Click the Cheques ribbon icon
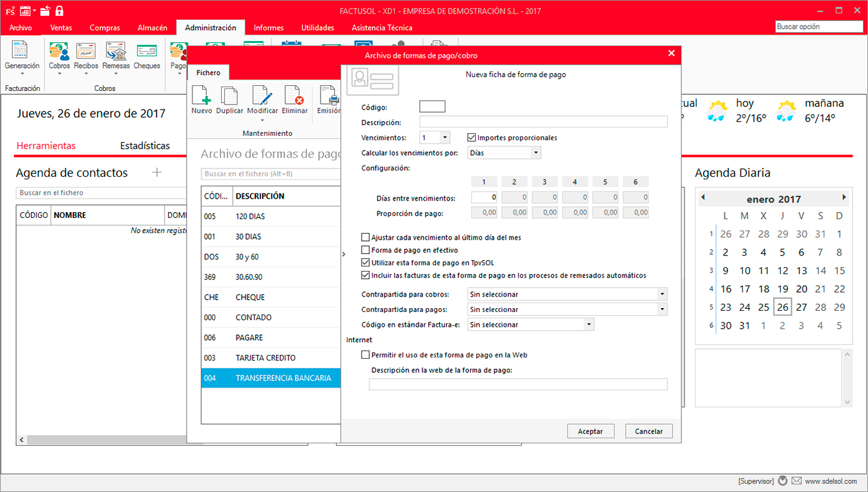Screen dimensions: 868x492 click(x=147, y=51)
